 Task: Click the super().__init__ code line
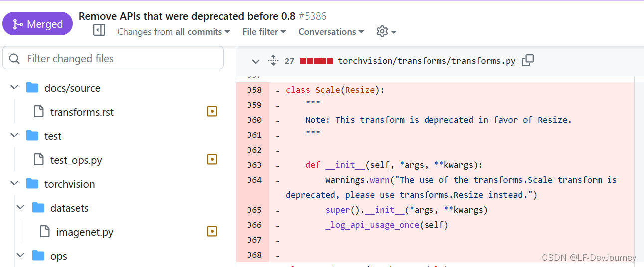pos(407,210)
